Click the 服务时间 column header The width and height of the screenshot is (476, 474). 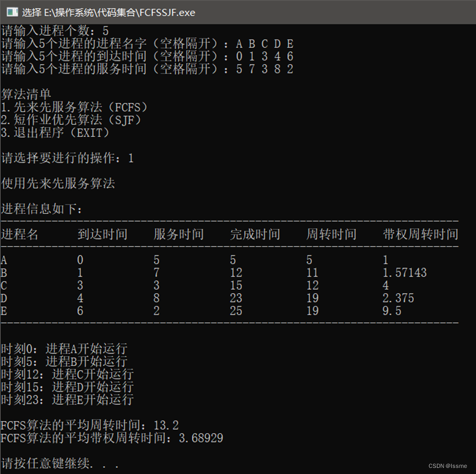point(179,234)
